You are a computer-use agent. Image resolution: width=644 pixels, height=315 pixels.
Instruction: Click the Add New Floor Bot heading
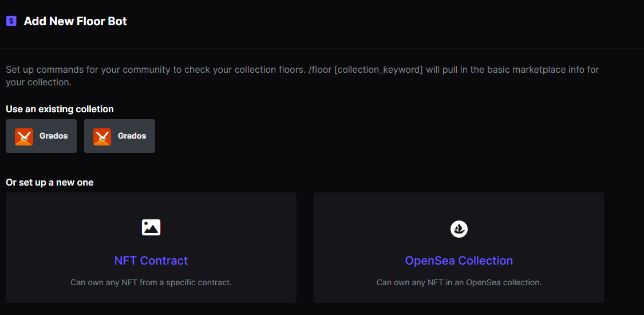point(75,21)
